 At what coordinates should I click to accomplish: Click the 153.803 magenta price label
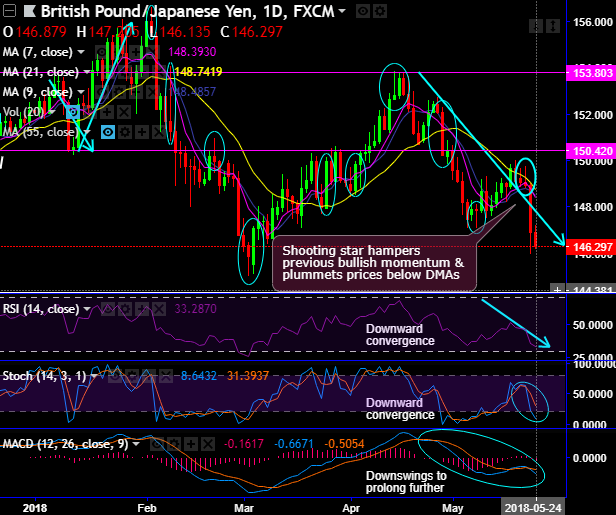(x=590, y=73)
